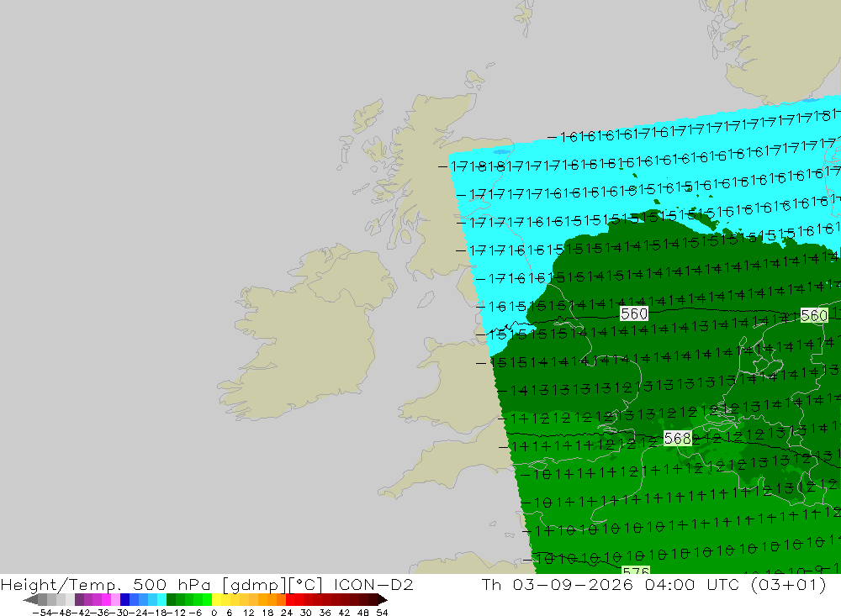Click the light gray swatch above -48
Screen dimensions: 841x616
61,600
